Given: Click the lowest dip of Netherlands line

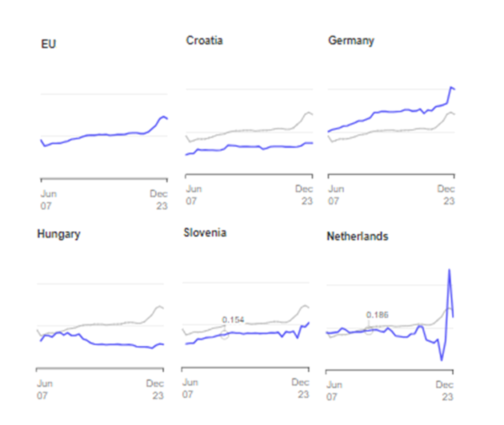Looking at the screenshot, I should pyautogui.click(x=441, y=360).
